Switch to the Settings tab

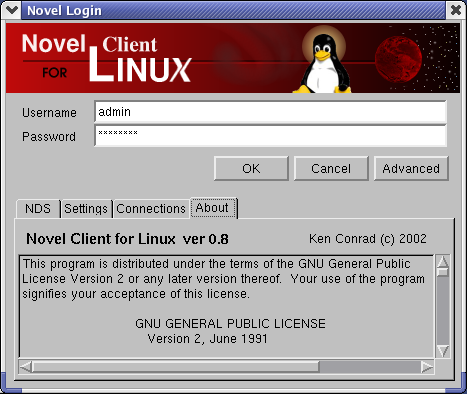(86, 209)
